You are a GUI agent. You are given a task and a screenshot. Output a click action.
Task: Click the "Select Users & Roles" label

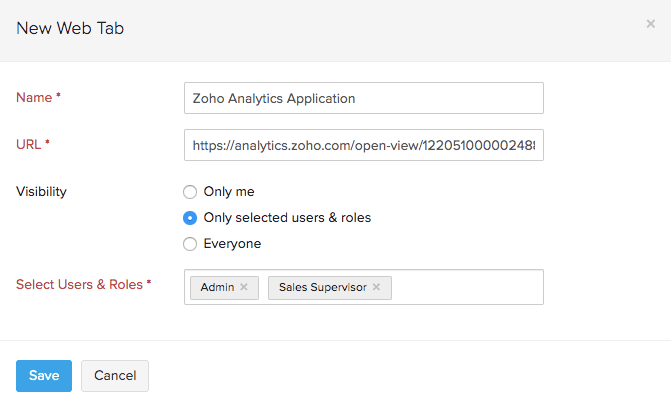point(80,284)
